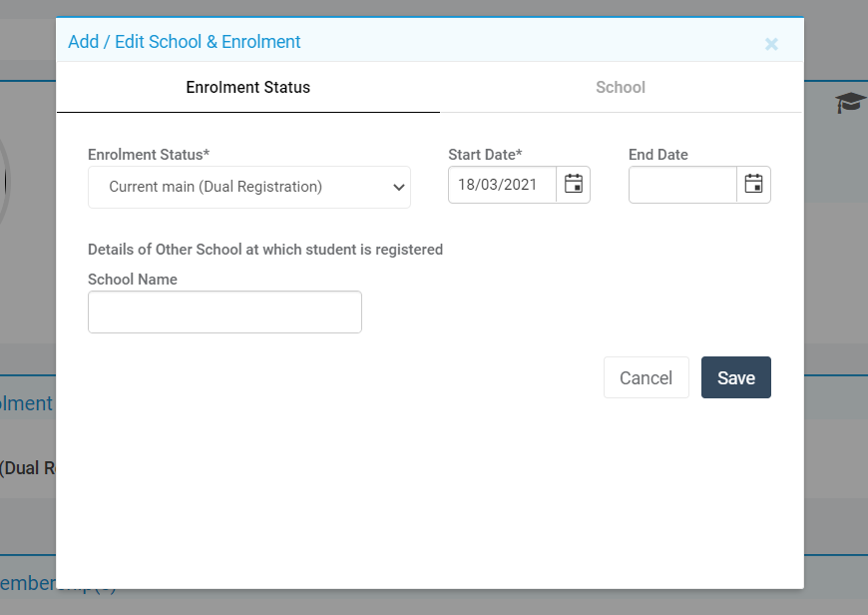Open the End Date calendar picker
This screenshot has height=615, width=868.
[753, 184]
